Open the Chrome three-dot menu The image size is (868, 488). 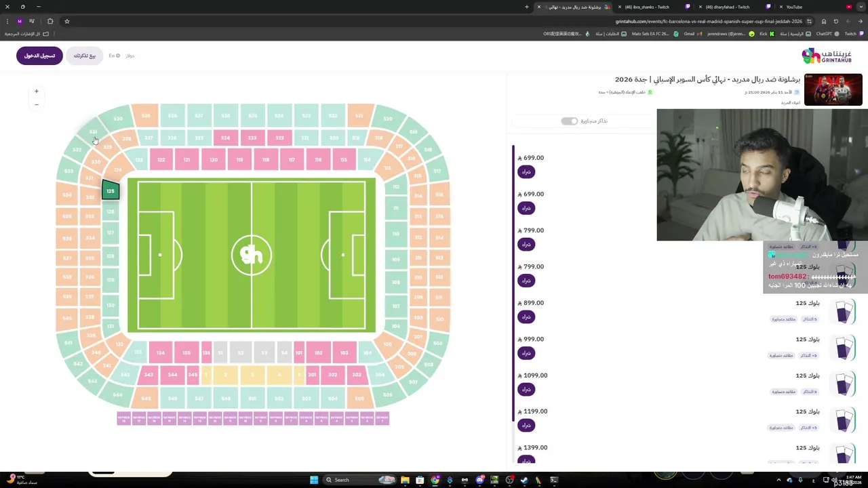[7, 21]
